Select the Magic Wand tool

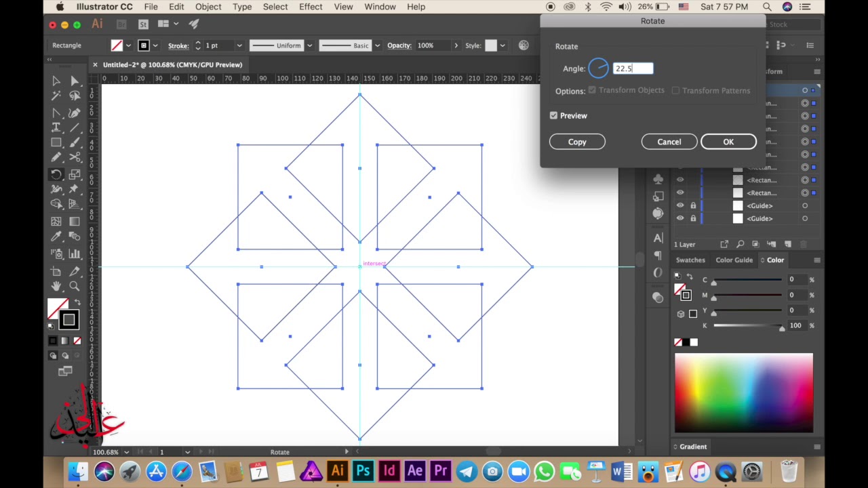(x=56, y=96)
